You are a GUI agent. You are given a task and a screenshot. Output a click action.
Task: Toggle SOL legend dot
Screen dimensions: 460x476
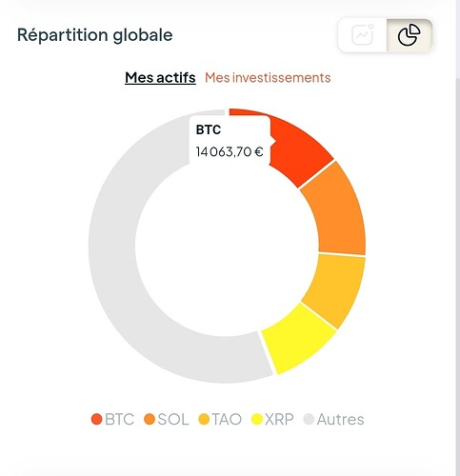click(x=150, y=419)
